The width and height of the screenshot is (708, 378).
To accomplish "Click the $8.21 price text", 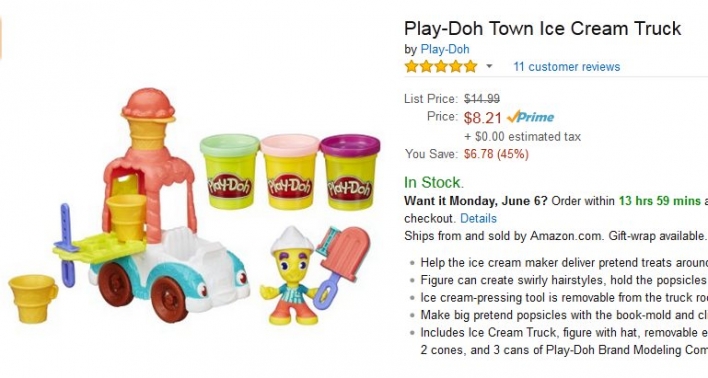I will 483,118.
